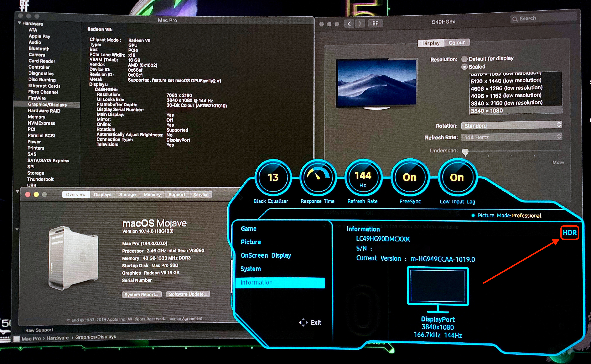Open the Support tab in About This Mac

(177, 195)
